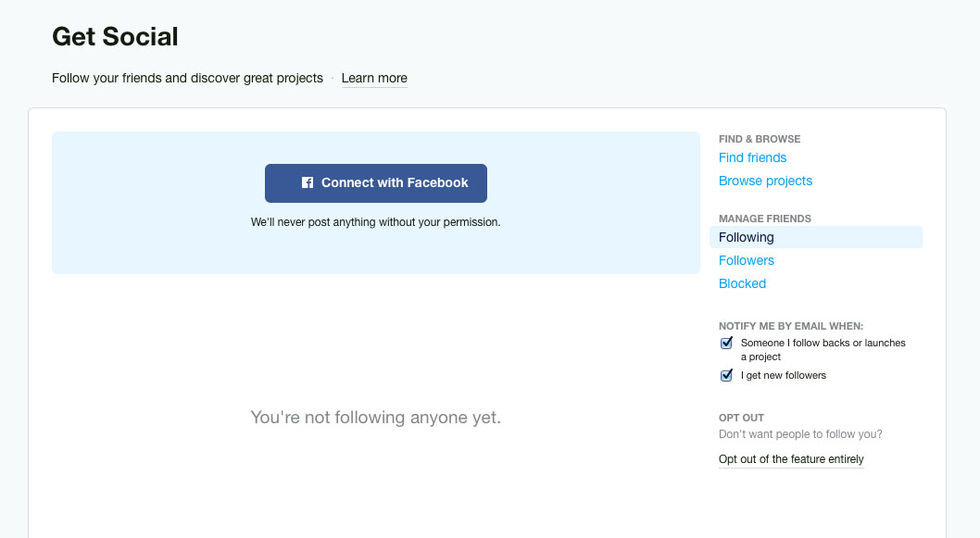This screenshot has width=980, height=538.
Task: Click the 'I get new followers' label text
Action: (783, 376)
